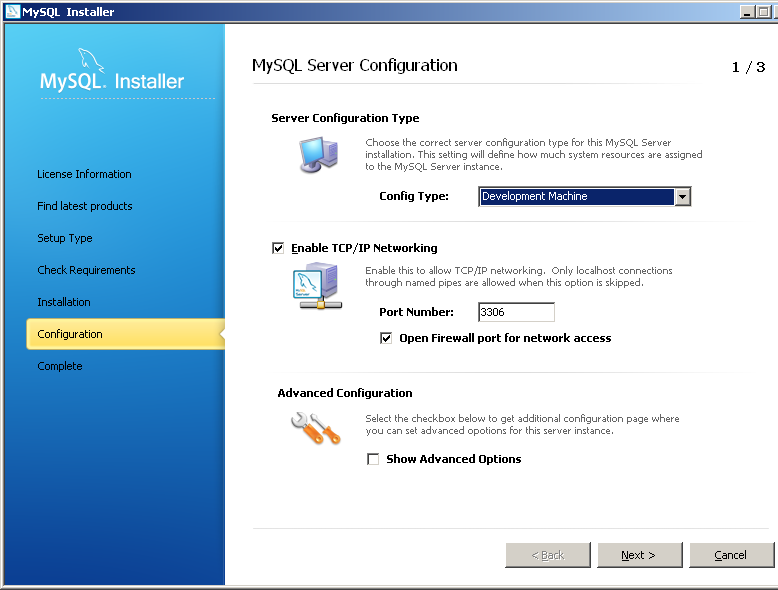Minimize the MySQL Installer window
The image size is (778, 590).
(747, 11)
